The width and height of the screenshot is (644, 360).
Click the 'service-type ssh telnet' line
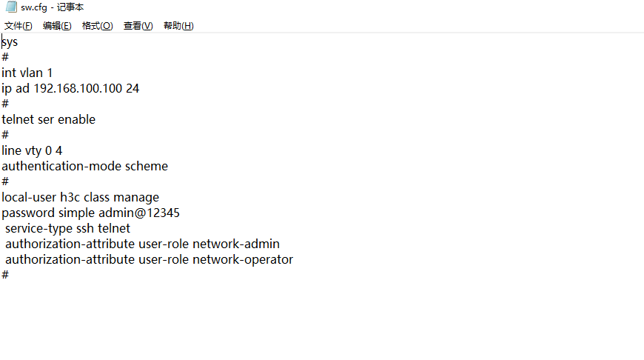click(x=67, y=228)
